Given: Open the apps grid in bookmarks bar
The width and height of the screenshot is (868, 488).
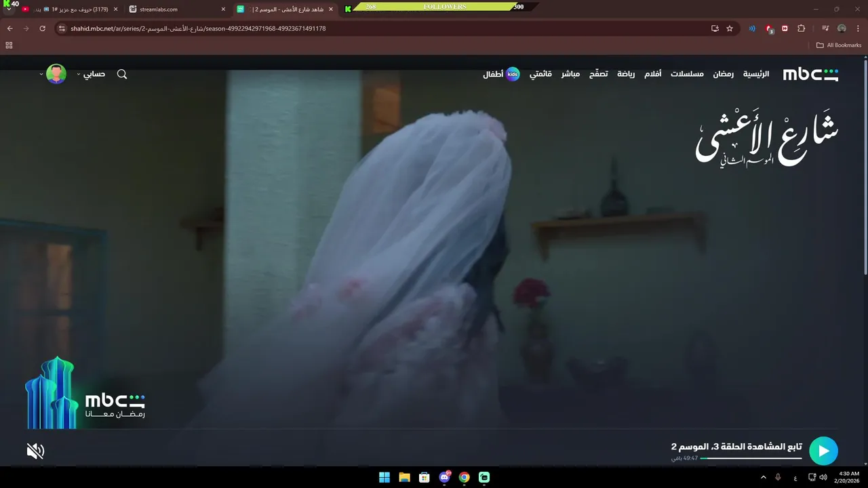Looking at the screenshot, I should click(x=9, y=45).
